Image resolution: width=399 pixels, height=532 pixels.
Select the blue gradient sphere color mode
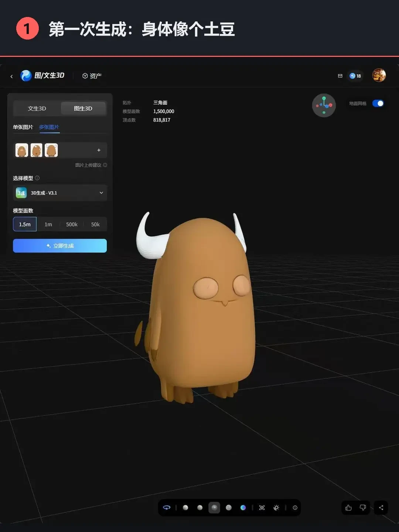coord(243,508)
